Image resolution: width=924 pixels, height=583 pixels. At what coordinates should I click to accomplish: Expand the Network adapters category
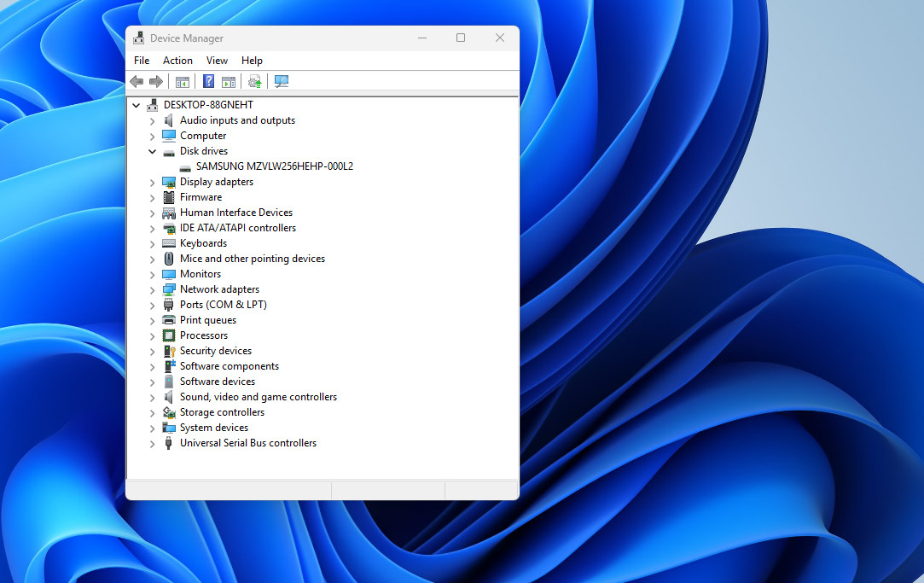pyautogui.click(x=153, y=289)
